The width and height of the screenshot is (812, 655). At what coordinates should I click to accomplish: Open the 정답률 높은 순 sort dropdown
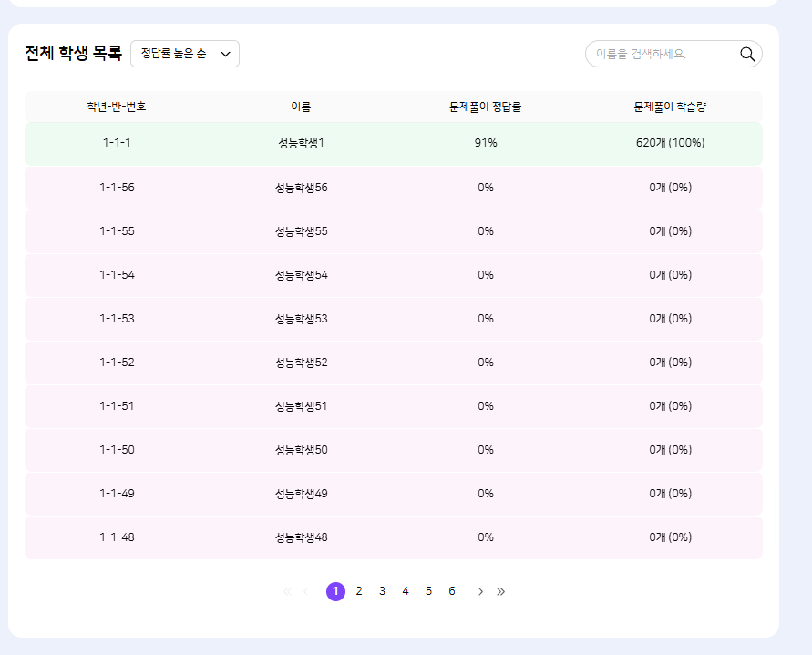(185, 54)
